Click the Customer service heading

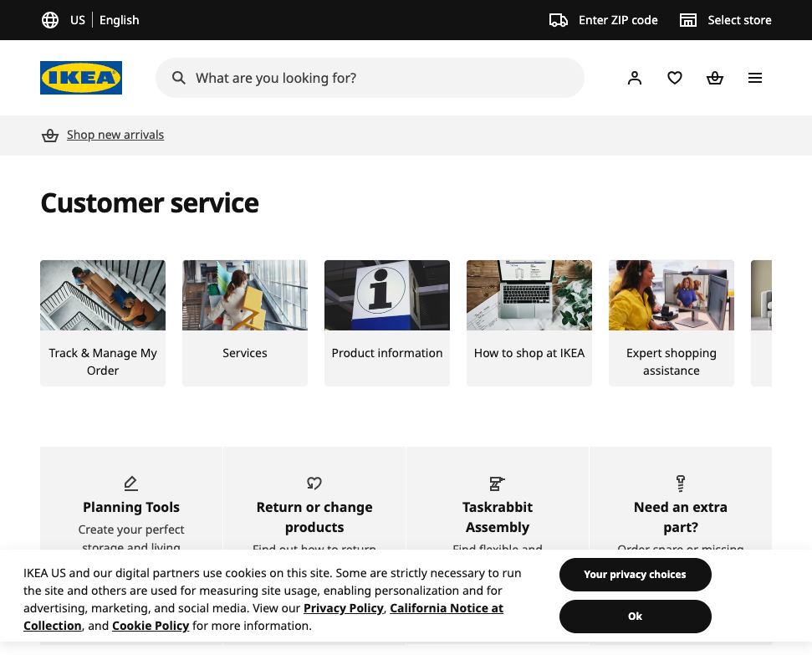[150, 202]
